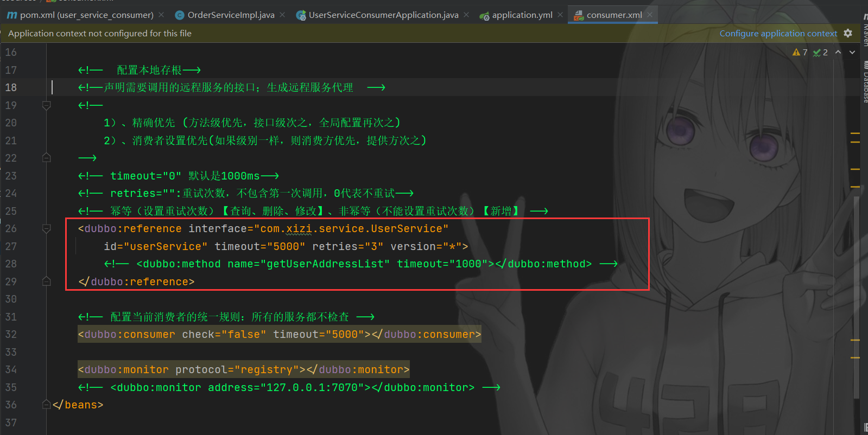Select the consumer.xml tab
Image resolution: width=868 pixels, height=435 pixels.
click(x=614, y=15)
